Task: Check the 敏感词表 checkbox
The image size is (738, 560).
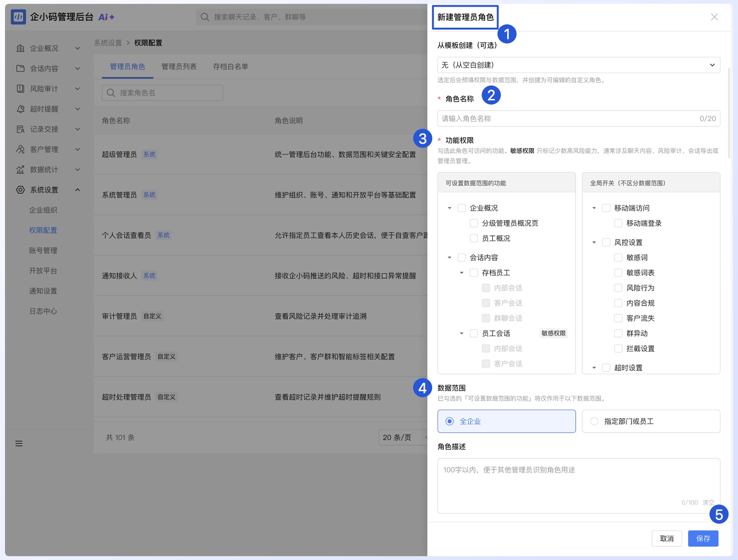Action: (x=618, y=273)
